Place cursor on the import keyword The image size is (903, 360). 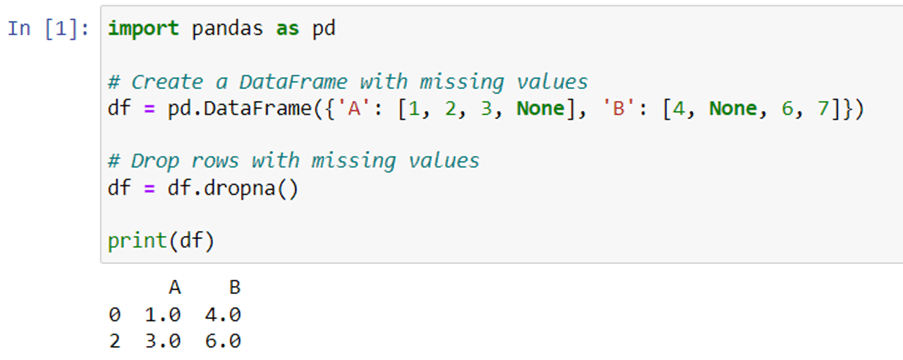pyautogui.click(x=143, y=29)
